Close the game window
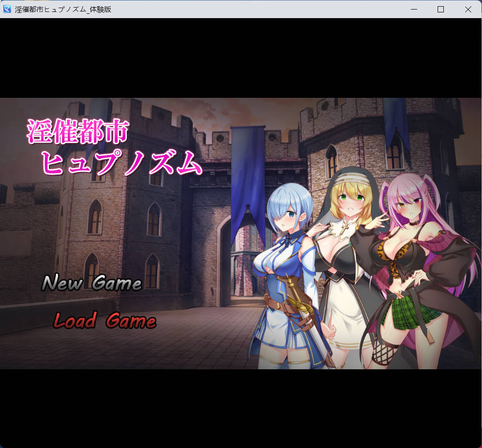 (468, 9)
